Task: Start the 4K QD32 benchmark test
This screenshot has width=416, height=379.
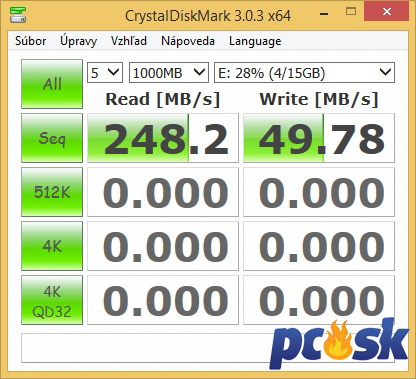Action: [52, 300]
